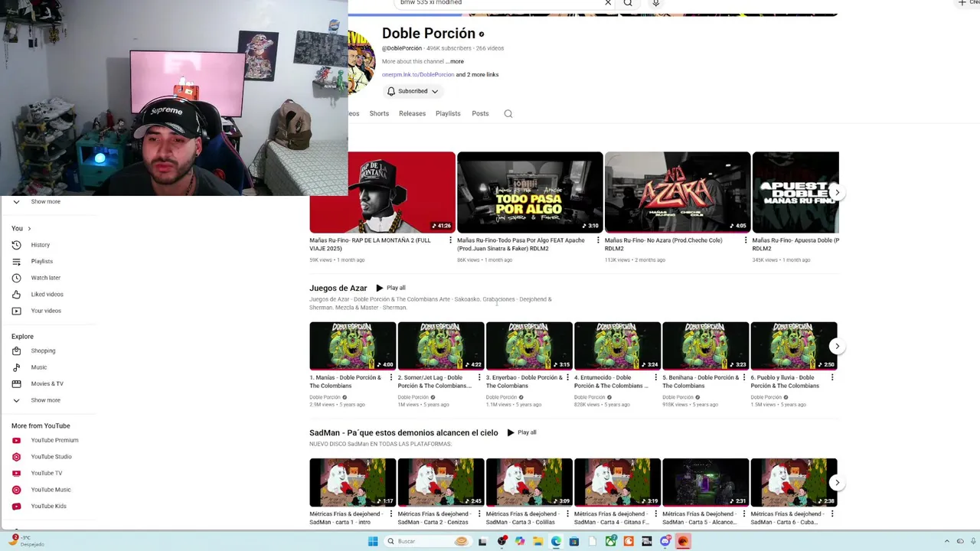Expand the You section chevron
Viewport: 980px width, 551px height.
point(29,228)
